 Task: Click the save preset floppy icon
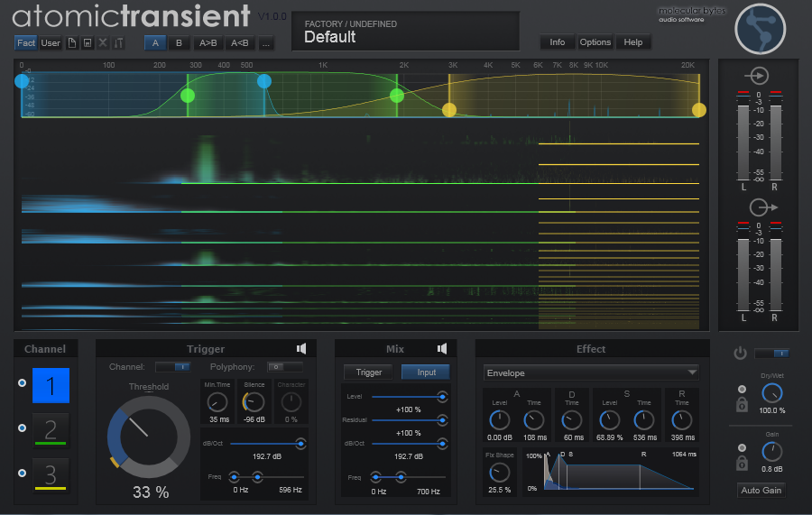(x=87, y=42)
